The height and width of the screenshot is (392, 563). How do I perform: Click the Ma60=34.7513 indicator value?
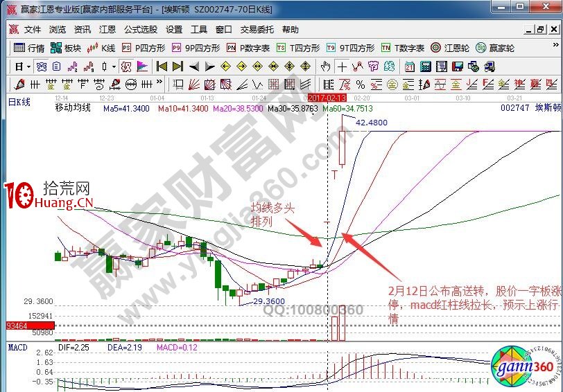coord(347,109)
